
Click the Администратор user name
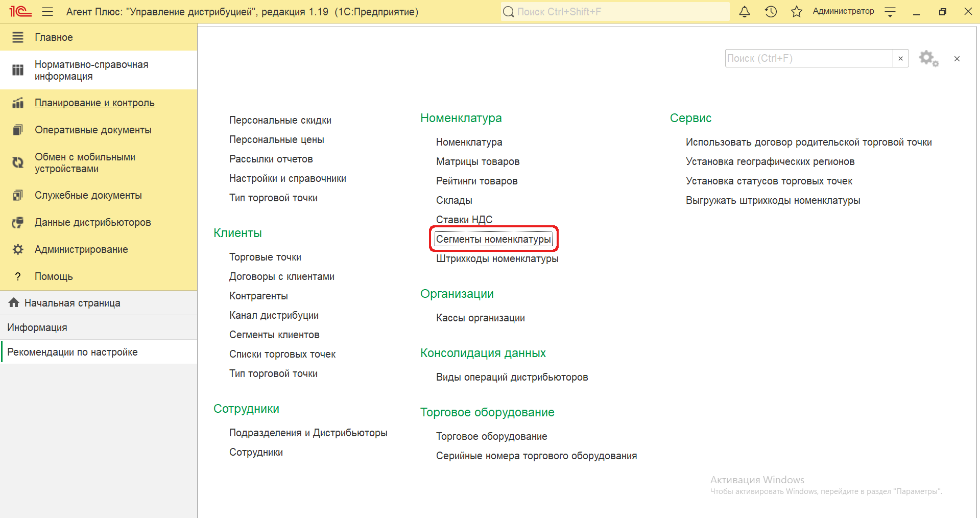843,11
